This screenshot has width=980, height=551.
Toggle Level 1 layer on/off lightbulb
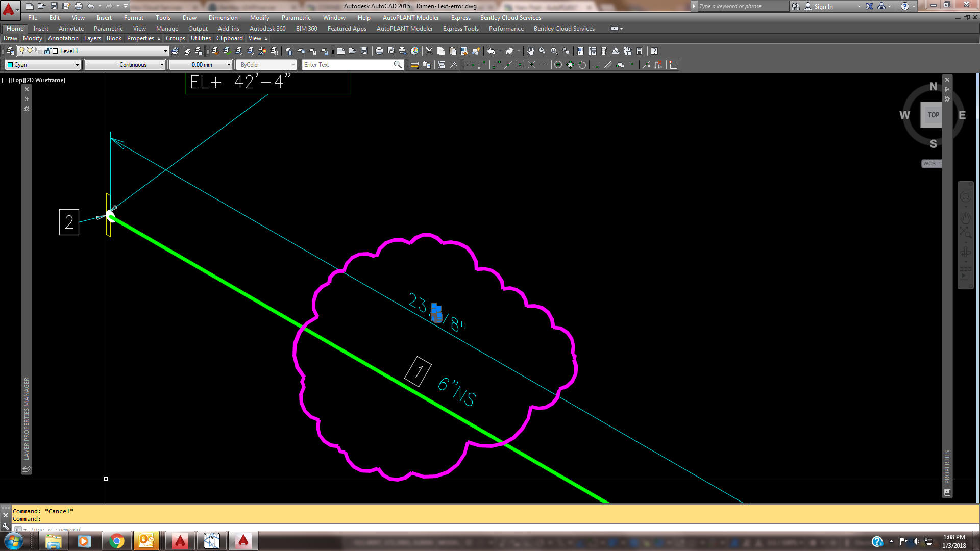coord(21,51)
